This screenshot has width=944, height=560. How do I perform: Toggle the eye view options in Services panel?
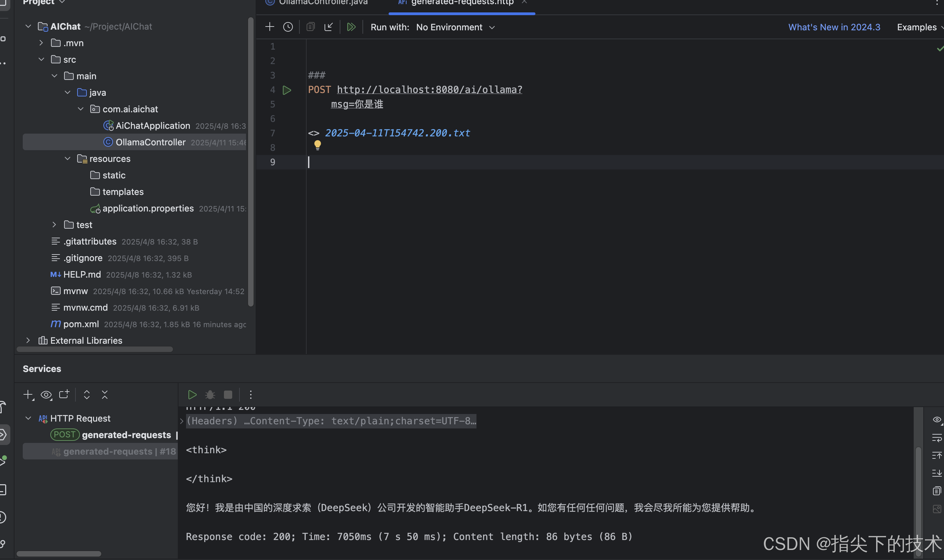tap(46, 394)
